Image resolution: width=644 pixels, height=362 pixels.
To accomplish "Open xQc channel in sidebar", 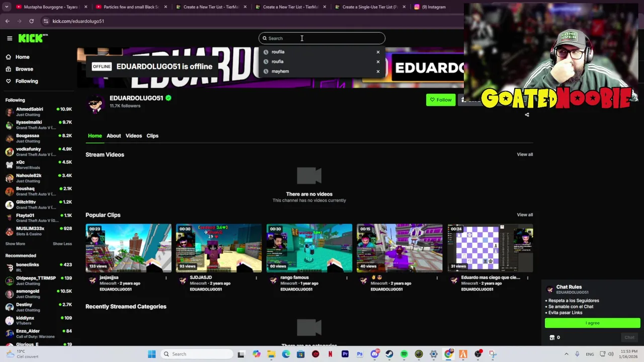I will pyautogui.click(x=38, y=164).
